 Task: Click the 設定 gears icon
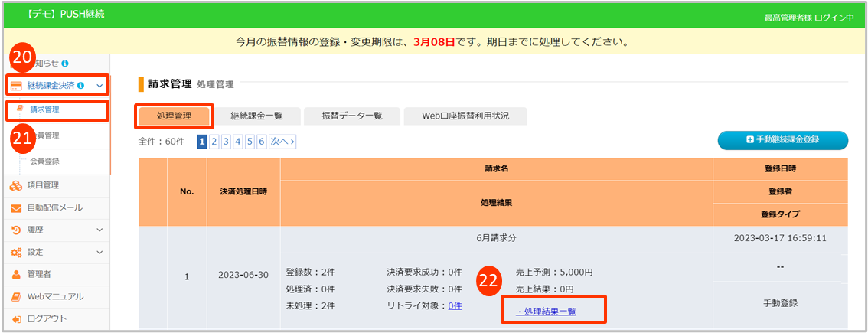(16, 252)
